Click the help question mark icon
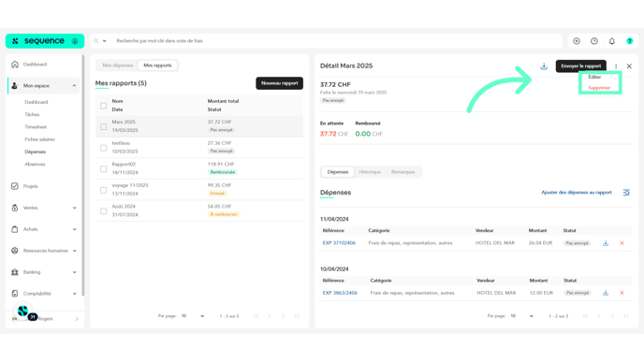The image size is (644, 362). pyautogui.click(x=630, y=41)
